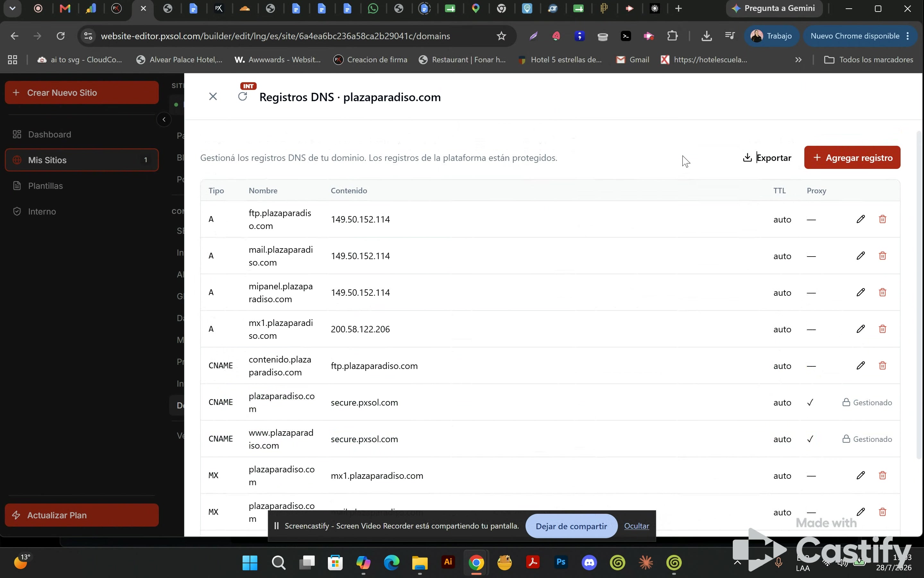The width and height of the screenshot is (924, 578).
Task: Open Dashboard in the sidebar
Action: (x=82, y=135)
